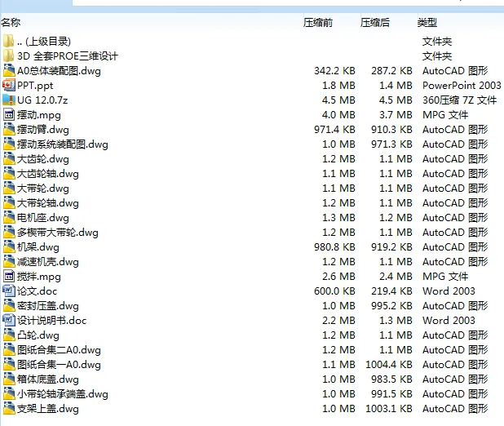The width and height of the screenshot is (504, 426).
Task: Select the 3D 全套PROE三维设计 folder name
Action: (x=68, y=56)
